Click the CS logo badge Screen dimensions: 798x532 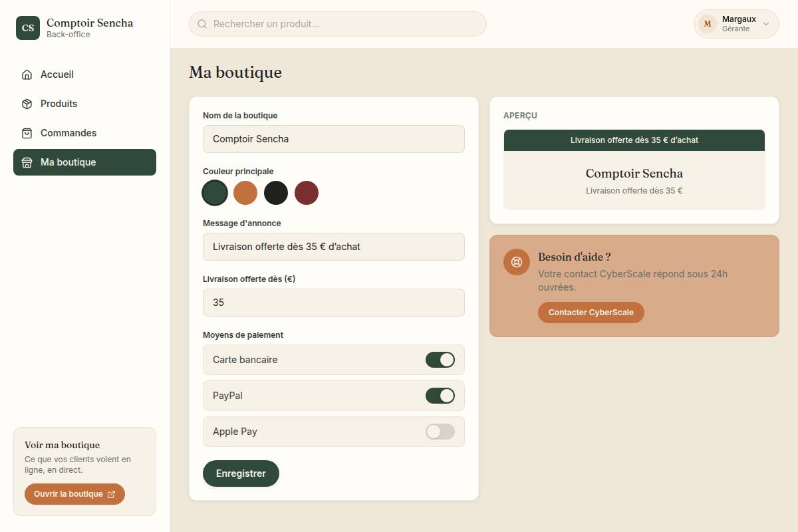(28, 28)
